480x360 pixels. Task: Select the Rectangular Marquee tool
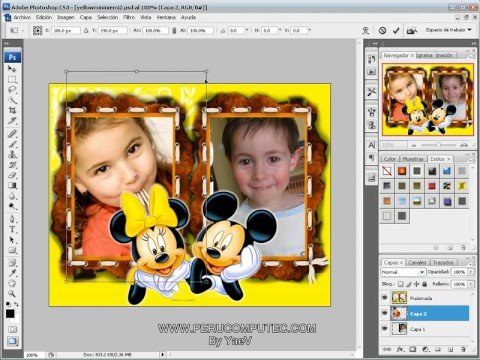12,80
